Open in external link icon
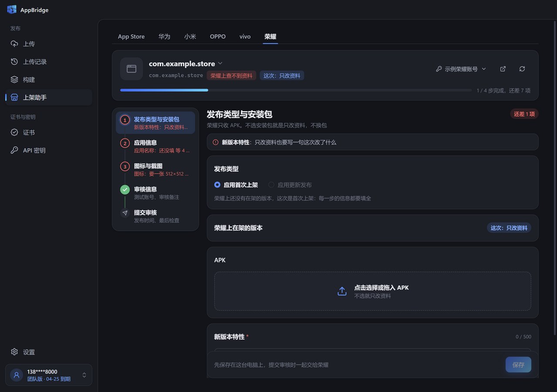 [x=503, y=69]
